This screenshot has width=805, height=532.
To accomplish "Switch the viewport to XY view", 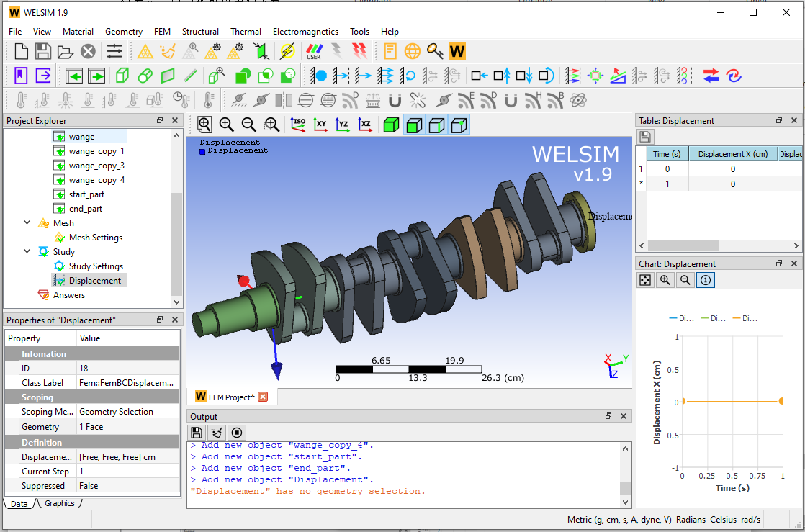I will pyautogui.click(x=320, y=125).
